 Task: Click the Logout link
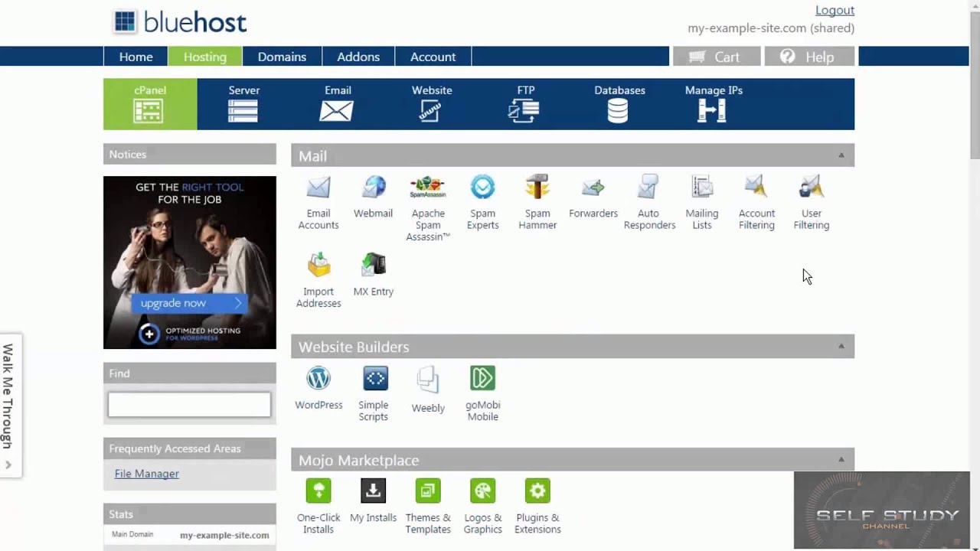point(835,10)
